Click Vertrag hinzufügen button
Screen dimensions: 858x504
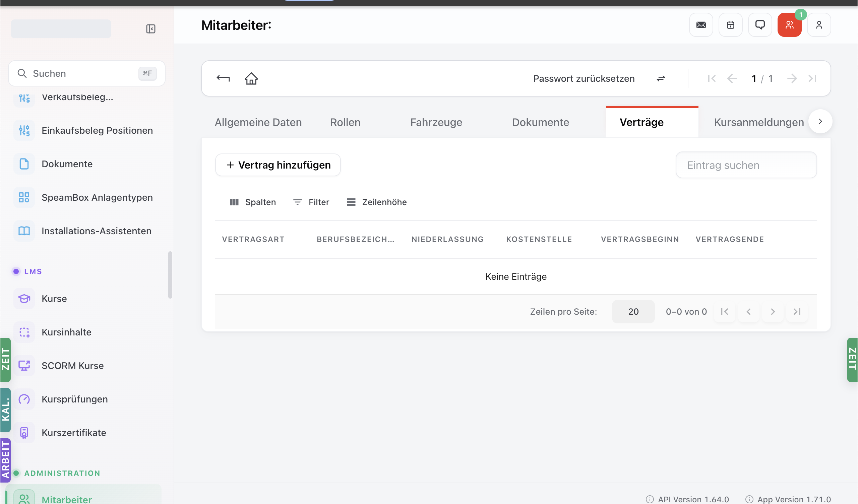point(278,165)
